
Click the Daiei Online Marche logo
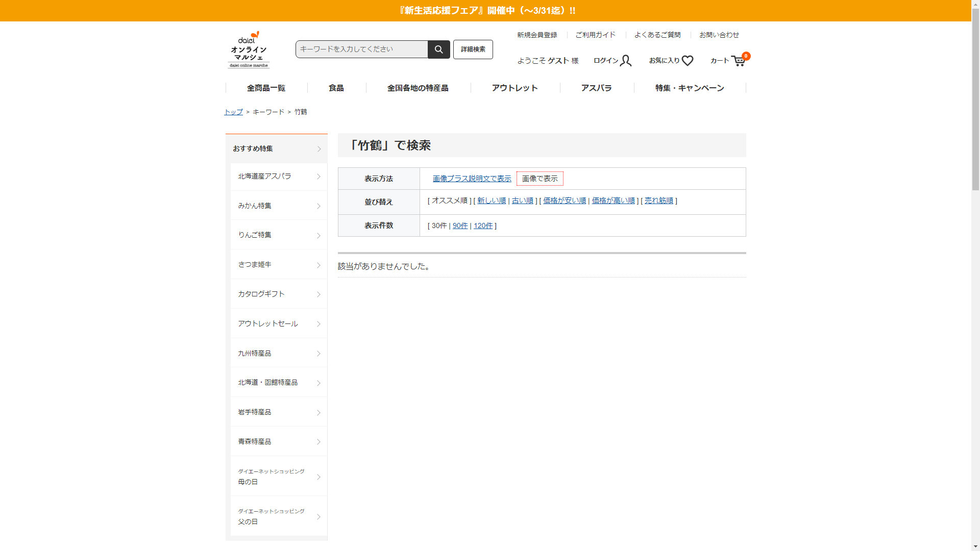tap(249, 50)
